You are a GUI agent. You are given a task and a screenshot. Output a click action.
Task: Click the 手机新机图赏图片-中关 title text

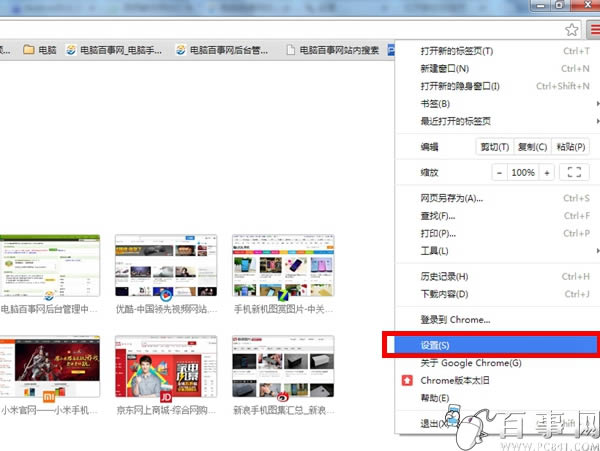click(x=284, y=309)
